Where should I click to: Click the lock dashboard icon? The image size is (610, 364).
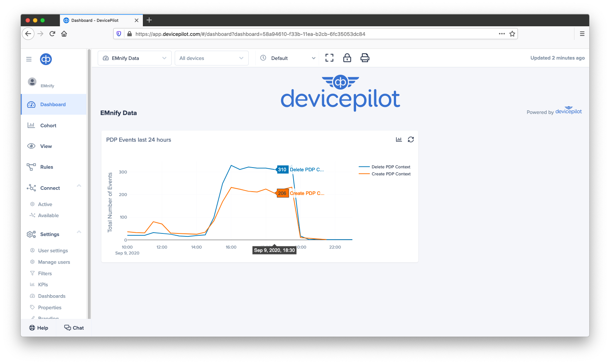(347, 58)
